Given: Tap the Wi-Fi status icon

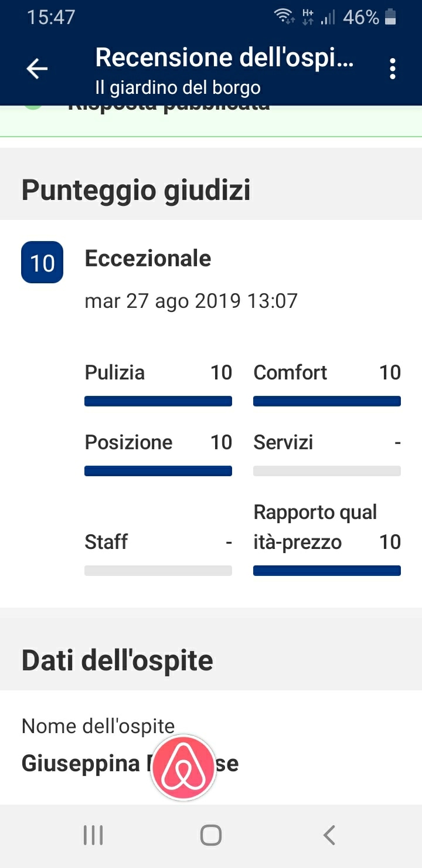Looking at the screenshot, I should (x=285, y=17).
